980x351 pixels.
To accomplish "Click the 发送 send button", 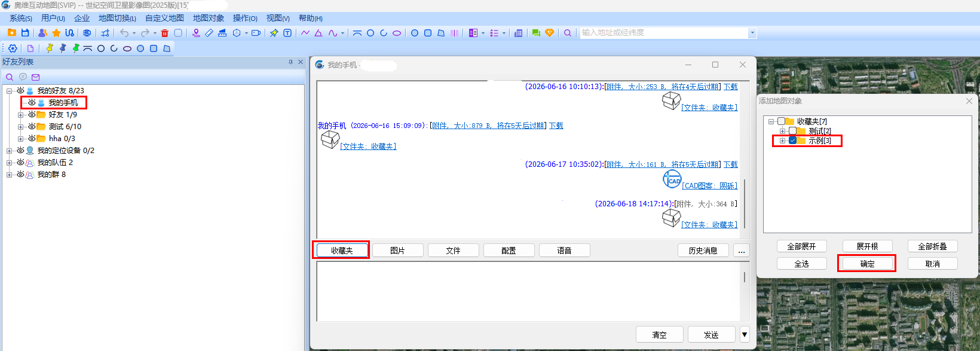I will click(x=711, y=334).
